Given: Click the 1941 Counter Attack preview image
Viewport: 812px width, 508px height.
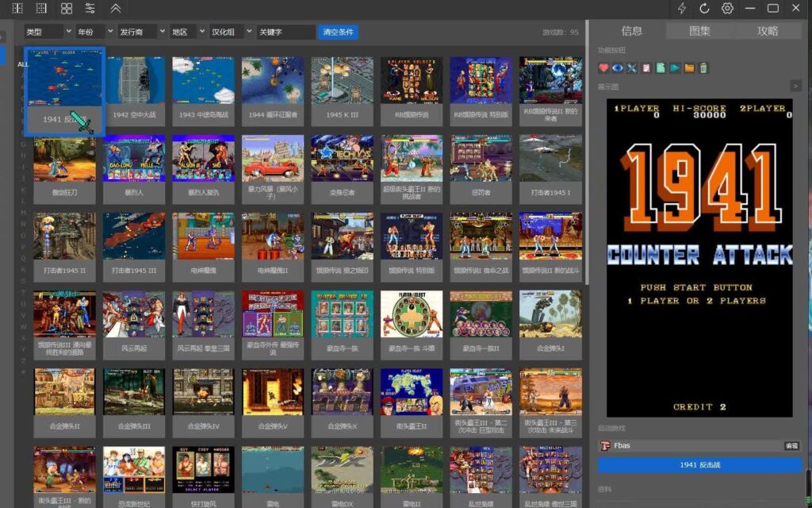Looking at the screenshot, I should click(699, 258).
